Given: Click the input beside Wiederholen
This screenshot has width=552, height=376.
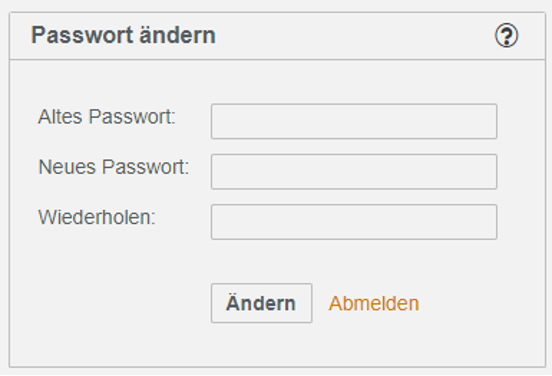Looking at the screenshot, I should pos(354,222).
